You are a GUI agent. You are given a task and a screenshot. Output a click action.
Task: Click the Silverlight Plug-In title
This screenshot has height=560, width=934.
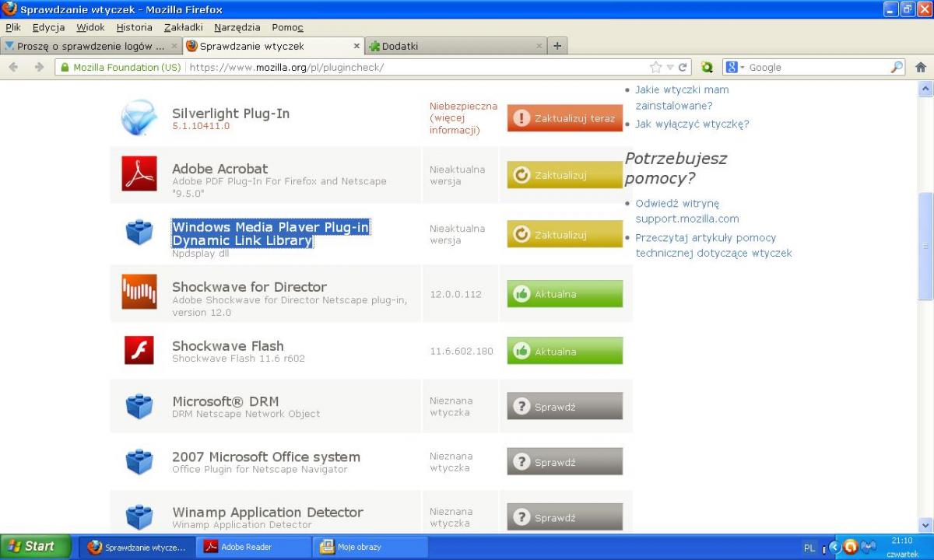(230, 114)
